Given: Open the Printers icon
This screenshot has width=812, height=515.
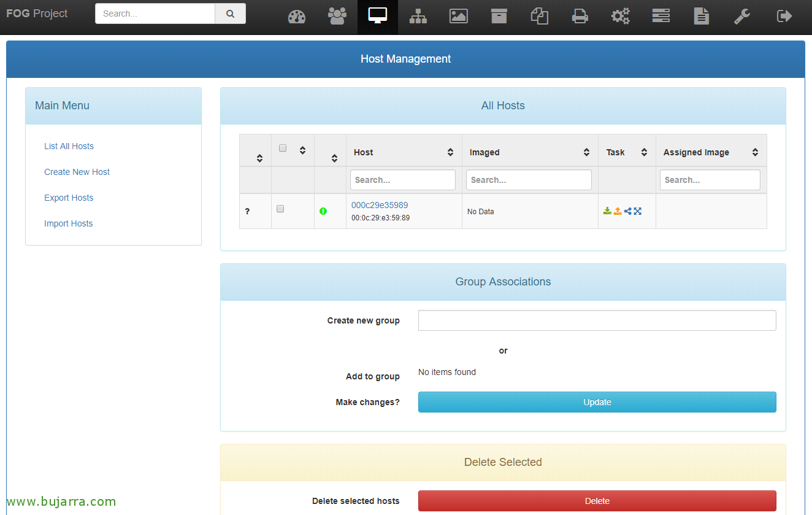Looking at the screenshot, I should click(580, 17).
